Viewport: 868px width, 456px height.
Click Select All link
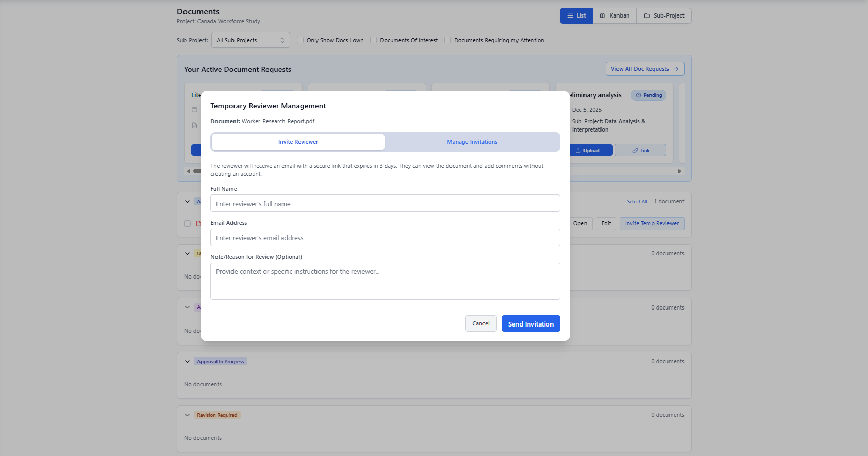[637, 202]
